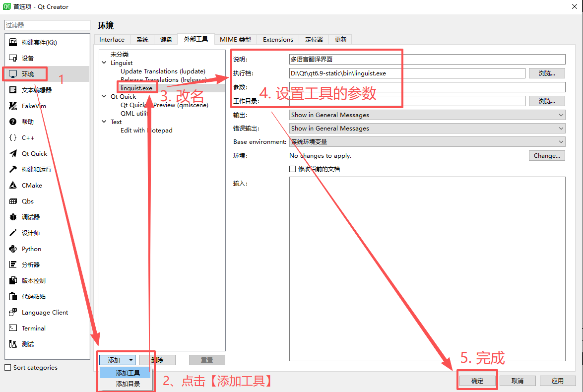Collapse the Qt Quick tree group
Viewport: 583px width, 392px height.
105,96
